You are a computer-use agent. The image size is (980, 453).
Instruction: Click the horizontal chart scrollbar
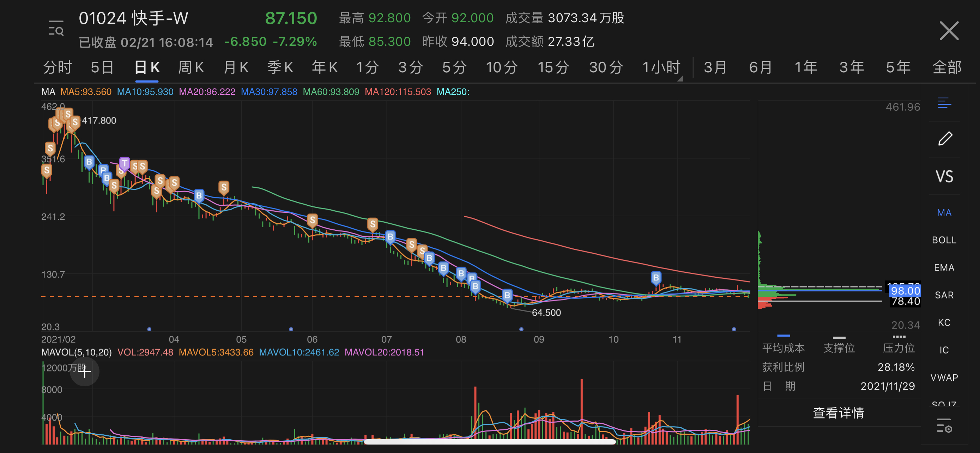pyautogui.click(x=490, y=442)
